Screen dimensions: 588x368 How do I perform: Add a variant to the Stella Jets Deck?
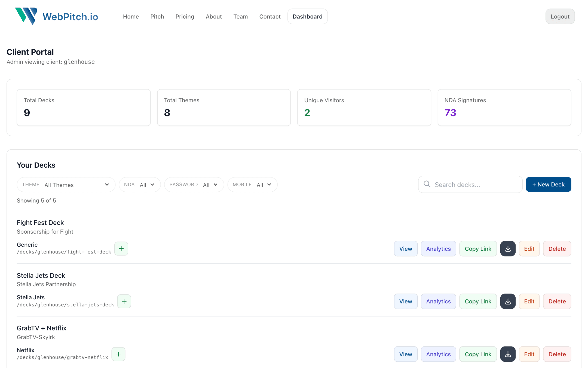click(x=124, y=301)
